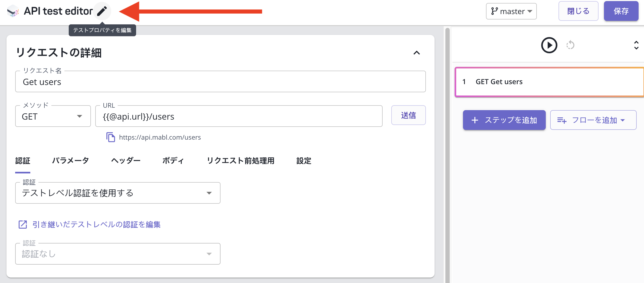Open the メソッド GET dropdown
The height and width of the screenshot is (283, 644).
tap(53, 116)
